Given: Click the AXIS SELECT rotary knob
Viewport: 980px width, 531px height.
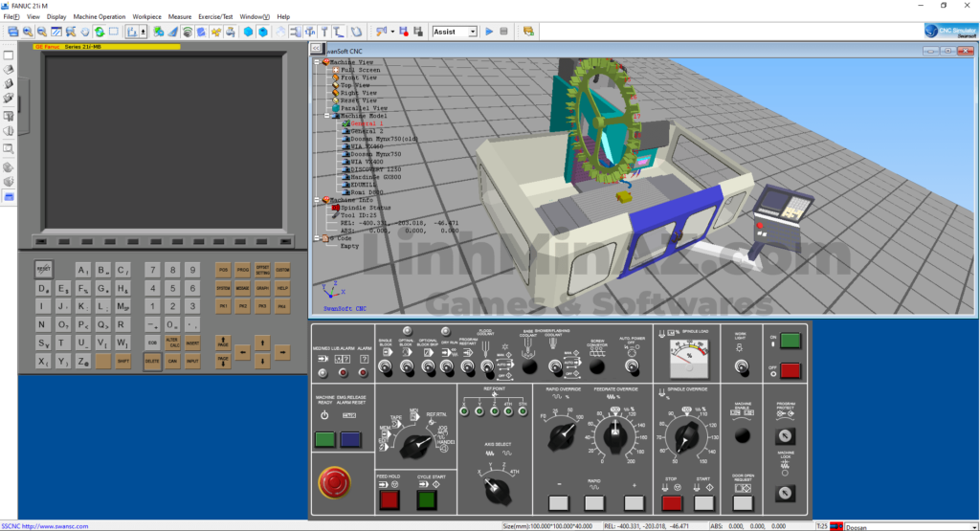Looking at the screenshot, I should tap(497, 491).
